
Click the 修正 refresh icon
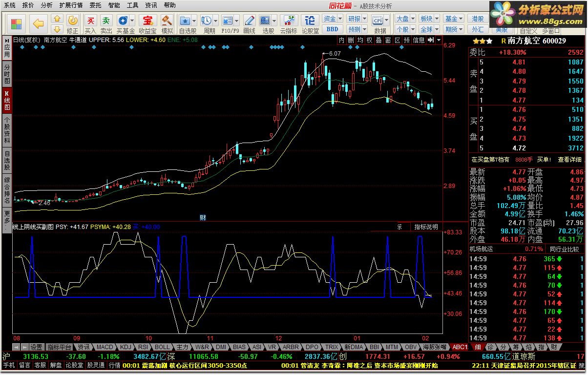pos(73,21)
